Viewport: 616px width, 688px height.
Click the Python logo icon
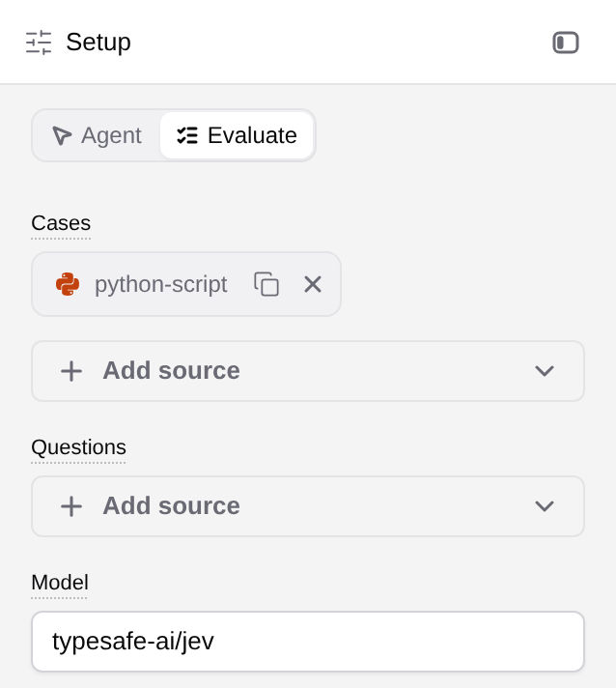pos(68,284)
